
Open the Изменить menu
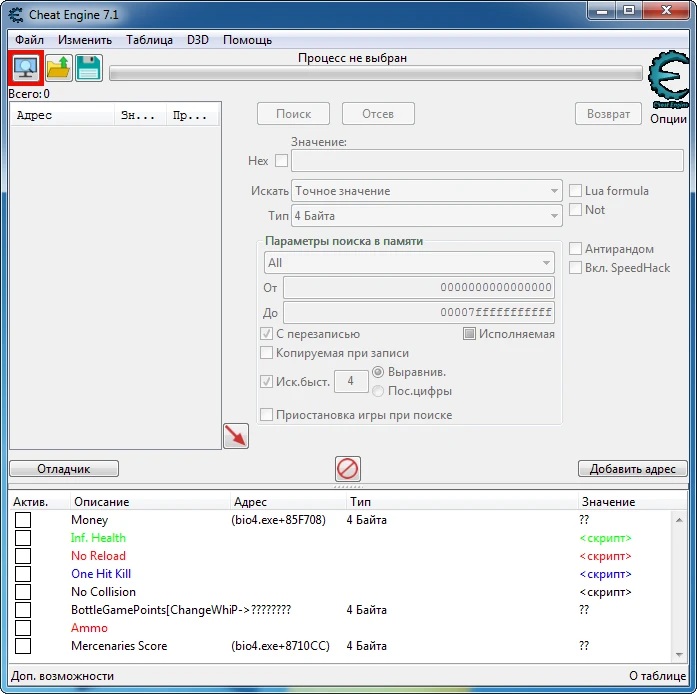[x=85, y=40]
